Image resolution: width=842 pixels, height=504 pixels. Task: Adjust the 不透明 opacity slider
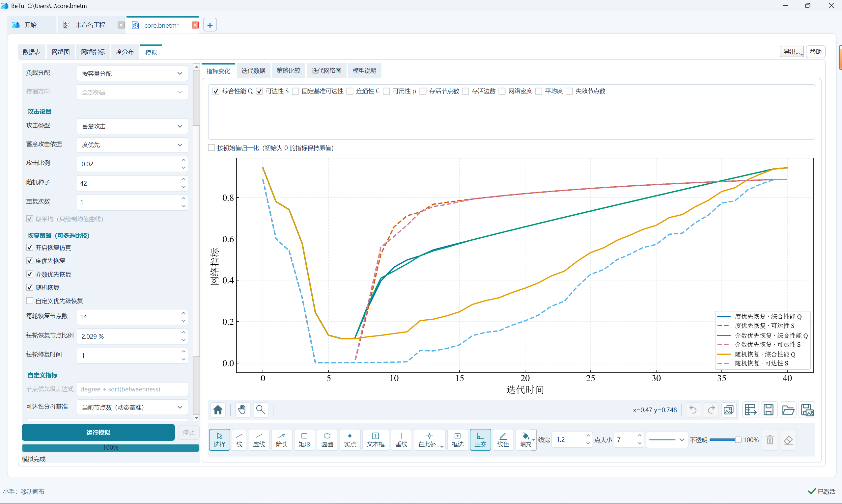(x=724, y=440)
